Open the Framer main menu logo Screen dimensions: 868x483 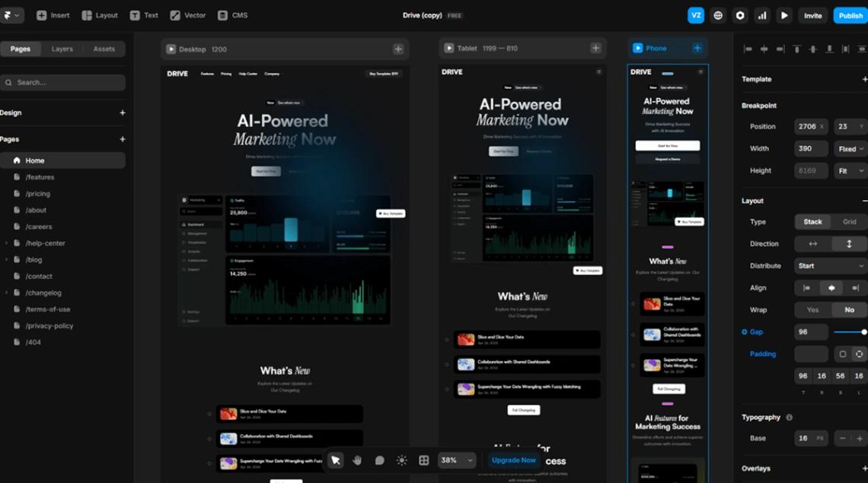11,15
